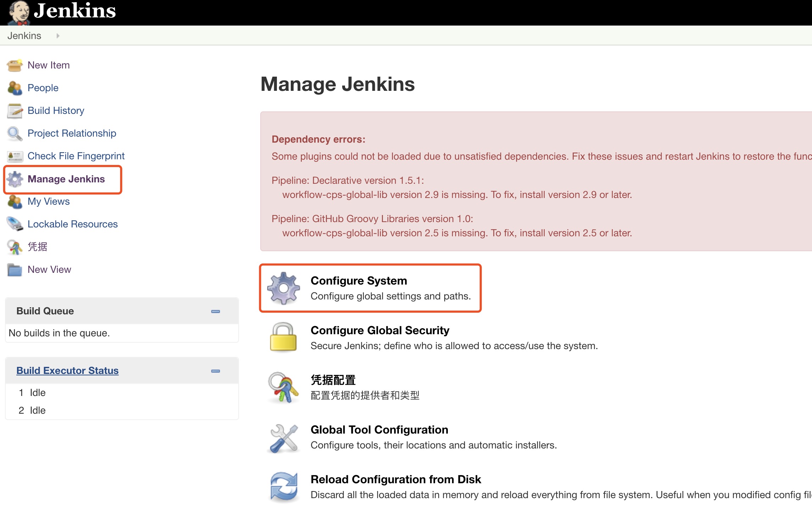Open the New View link
This screenshot has width=812, height=518.
coord(49,270)
